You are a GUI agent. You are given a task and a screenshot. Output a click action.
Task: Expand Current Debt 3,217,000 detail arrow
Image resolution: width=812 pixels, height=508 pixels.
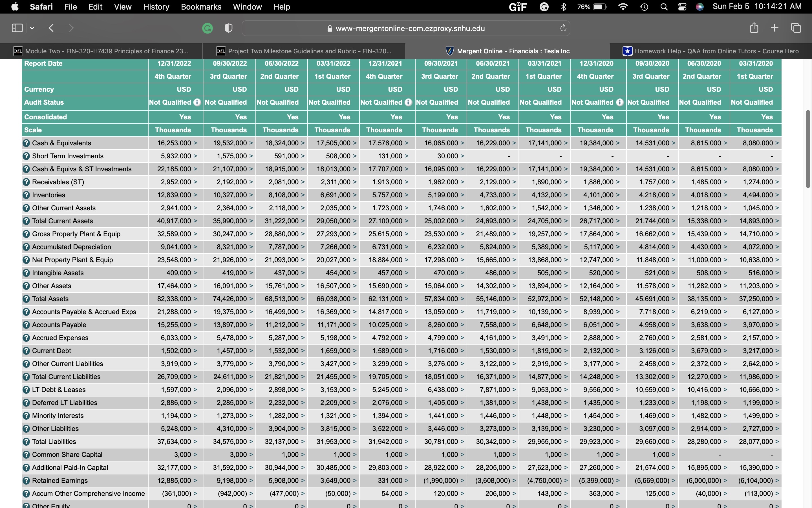(x=777, y=351)
